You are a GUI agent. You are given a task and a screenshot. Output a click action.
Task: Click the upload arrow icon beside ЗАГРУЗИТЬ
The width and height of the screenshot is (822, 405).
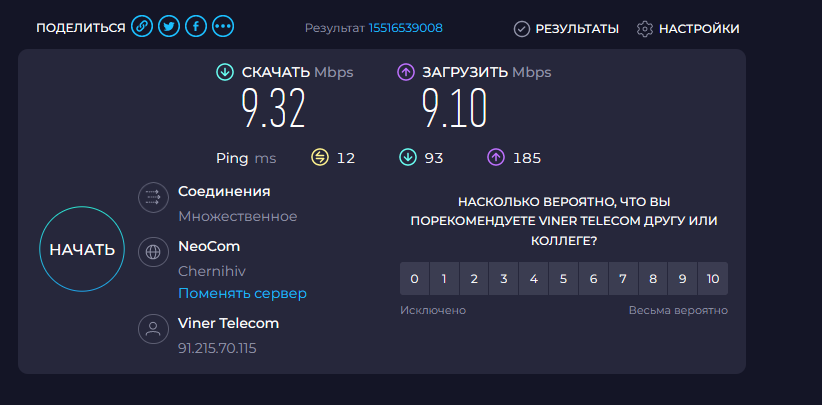pos(406,72)
